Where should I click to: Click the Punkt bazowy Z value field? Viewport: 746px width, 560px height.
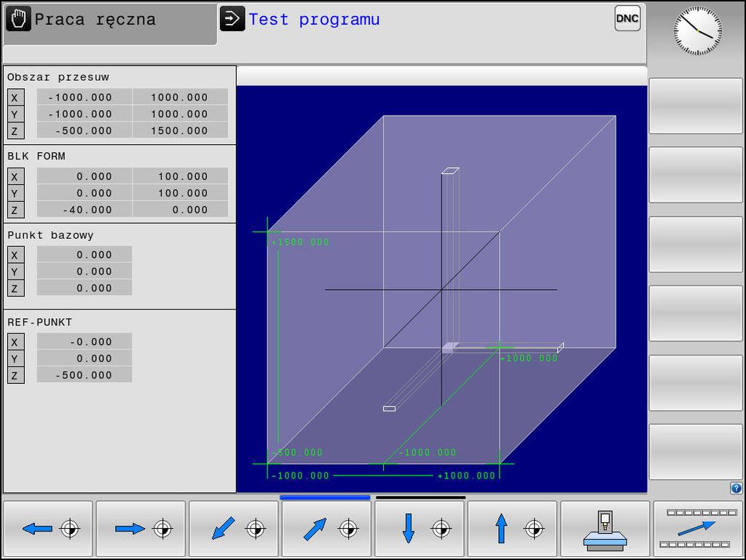(85, 288)
